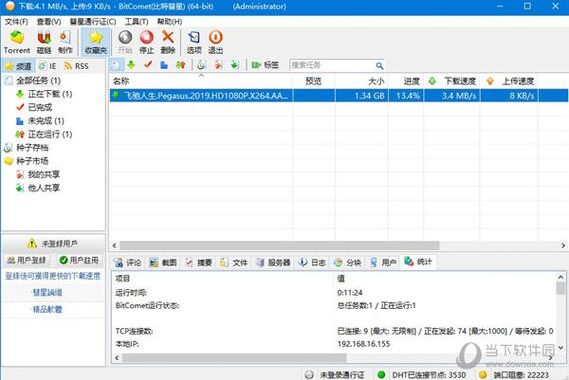This screenshot has height=380, width=569.
Task: Select 种子市场 in the sidebar tree
Action: tap(32, 161)
